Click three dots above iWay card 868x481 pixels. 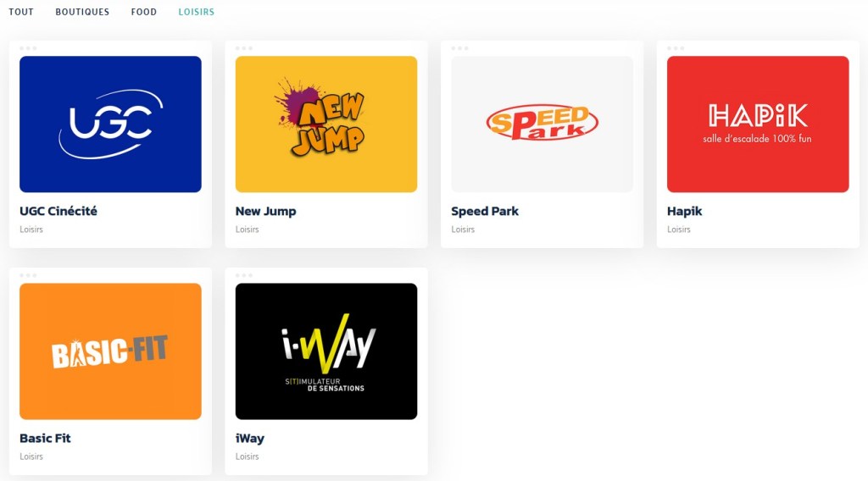[x=243, y=275]
